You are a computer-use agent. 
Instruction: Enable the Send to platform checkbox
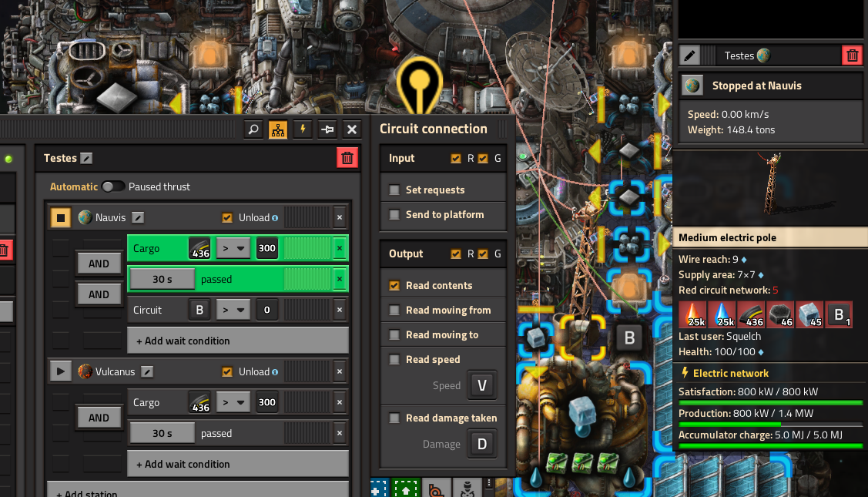(x=394, y=215)
